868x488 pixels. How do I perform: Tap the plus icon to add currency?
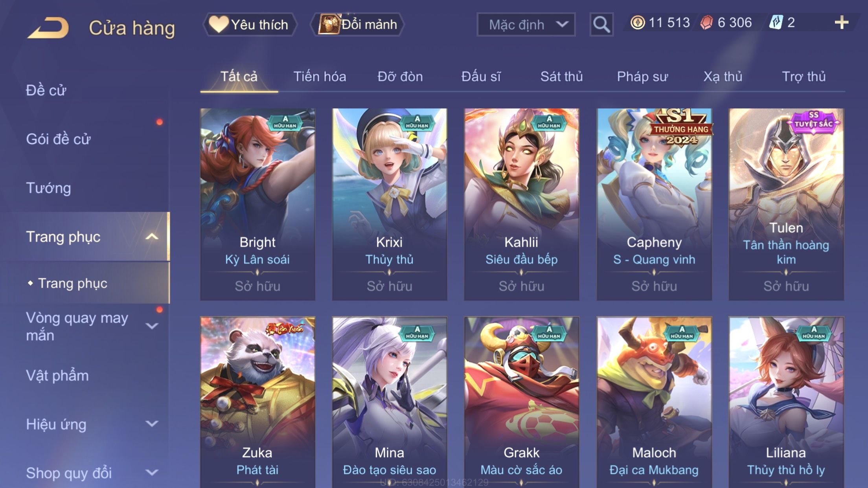coord(841,22)
